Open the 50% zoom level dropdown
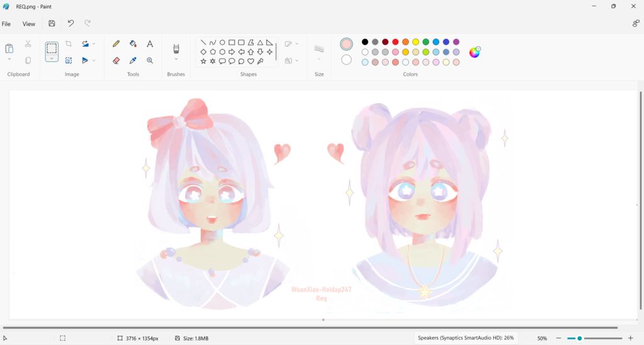 [542, 338]
